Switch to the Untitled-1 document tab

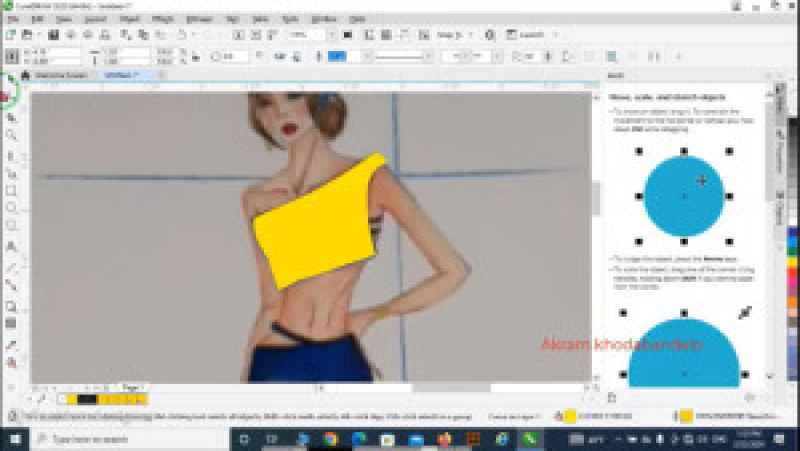click(121, 75)
